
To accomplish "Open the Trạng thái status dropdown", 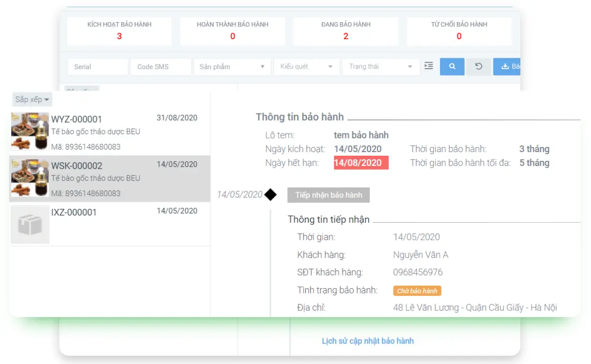I will pos(381,67).
